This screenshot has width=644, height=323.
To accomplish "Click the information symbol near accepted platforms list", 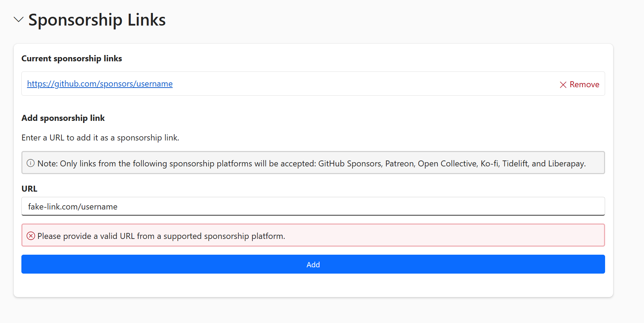I will point(30,163).
